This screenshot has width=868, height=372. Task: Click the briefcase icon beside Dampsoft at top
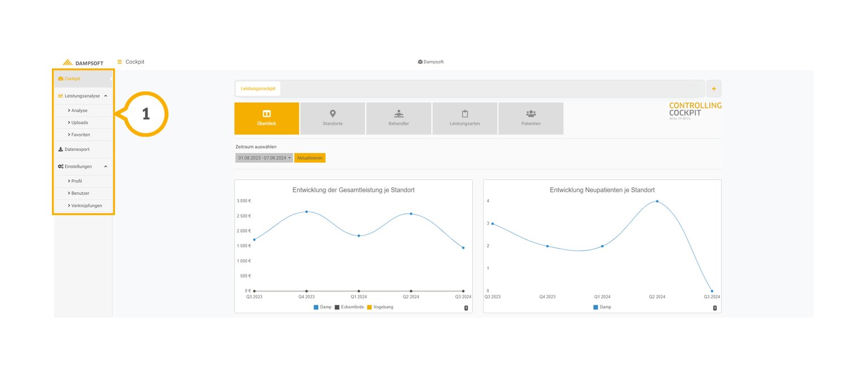(x=420, y=62)
